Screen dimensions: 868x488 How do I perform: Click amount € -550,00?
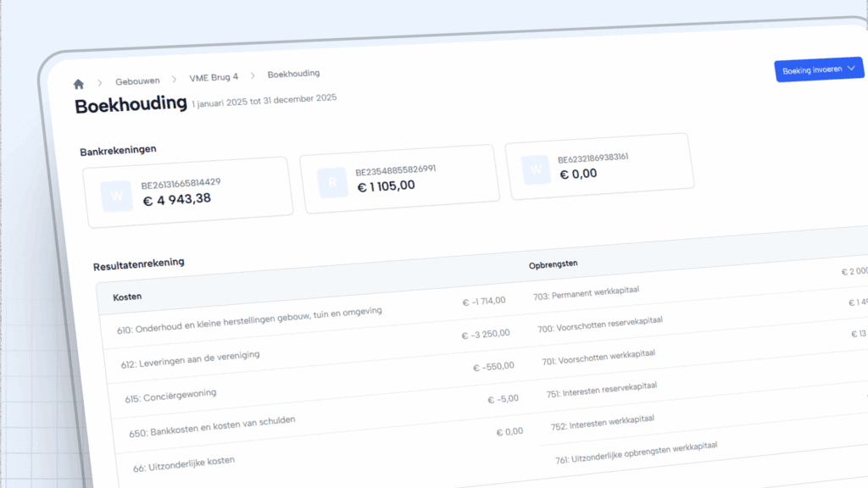click(x=493, y=367)
